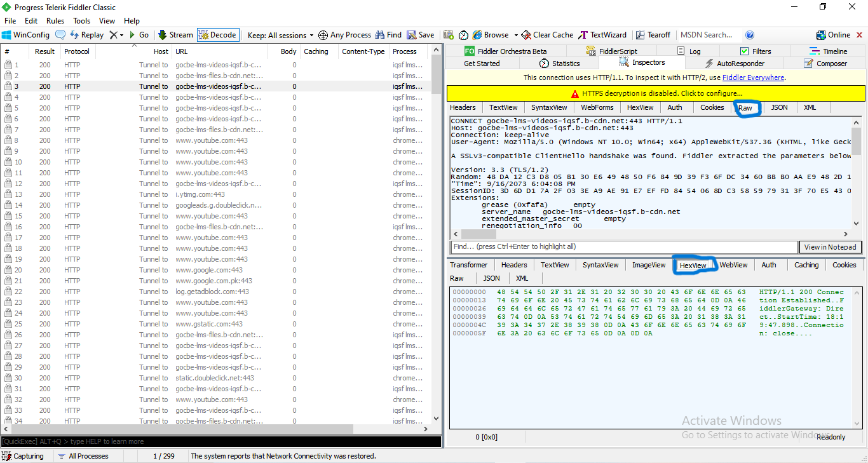
Task: Open help with the blue question icon
Action: [x=750, y=35]
